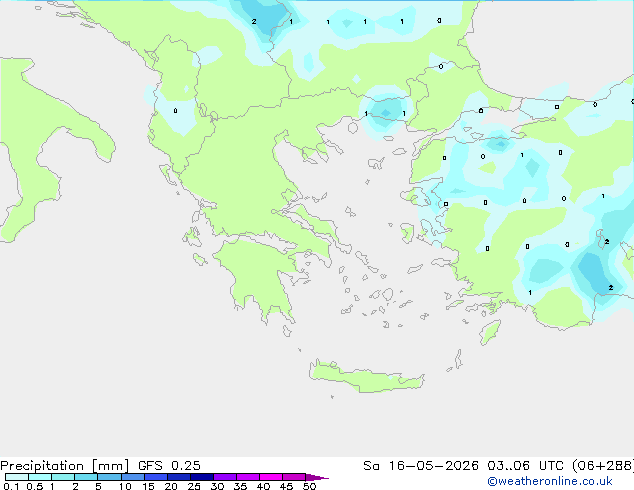Select the 20–25 mm legend swatch
634x490 pixels.
click(x=179, y=477)
